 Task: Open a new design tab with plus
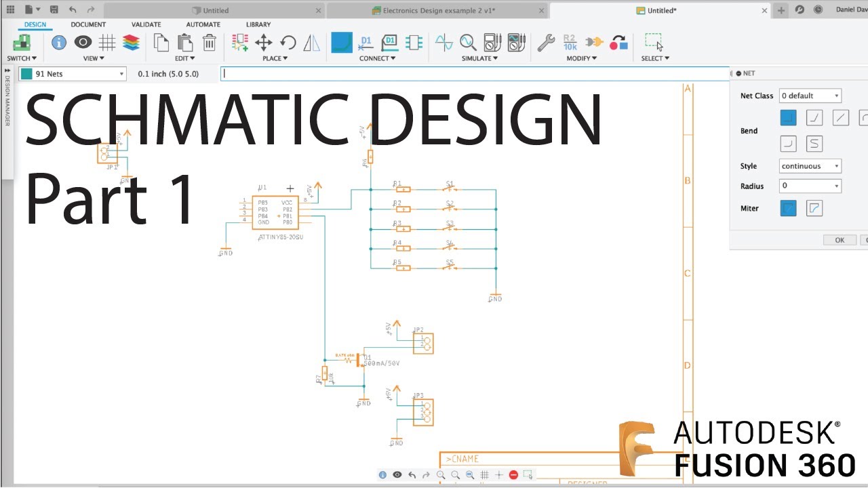[781, 10]
